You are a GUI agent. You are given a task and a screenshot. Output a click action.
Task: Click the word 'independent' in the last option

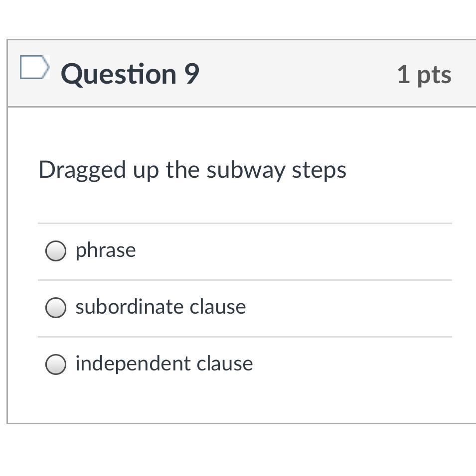133,363
